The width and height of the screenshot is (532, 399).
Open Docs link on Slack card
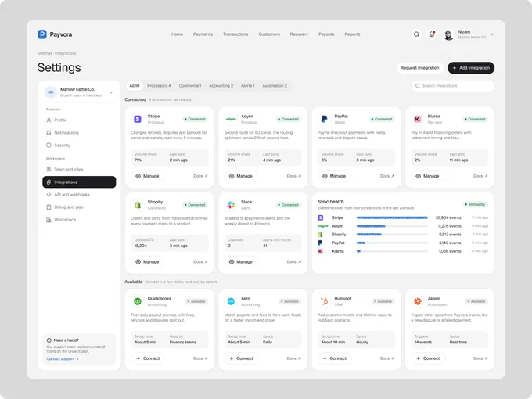(294, 262)
